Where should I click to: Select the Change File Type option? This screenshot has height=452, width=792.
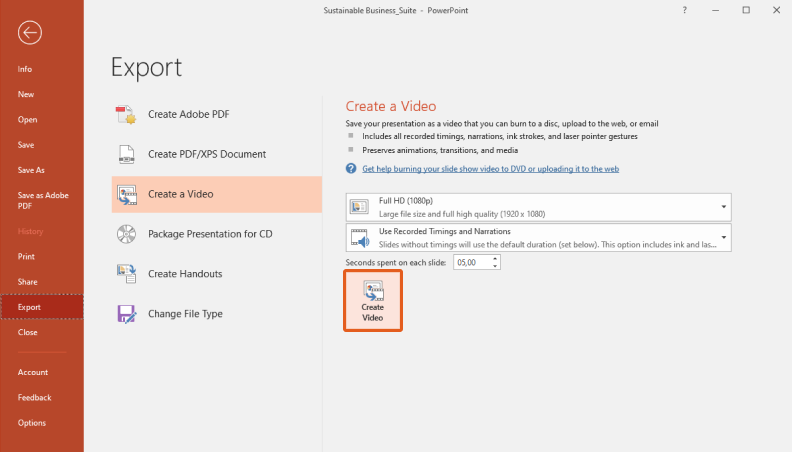click(x=217, y=314)
